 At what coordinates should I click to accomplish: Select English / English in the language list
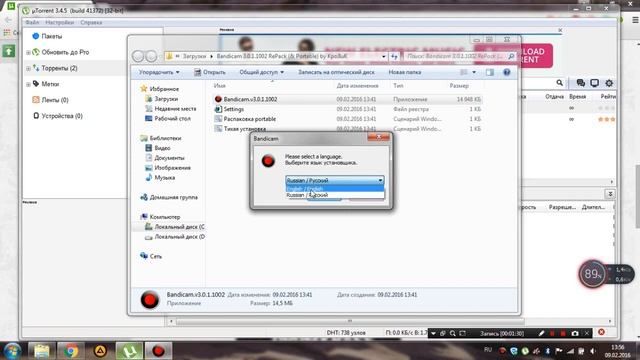335,189
